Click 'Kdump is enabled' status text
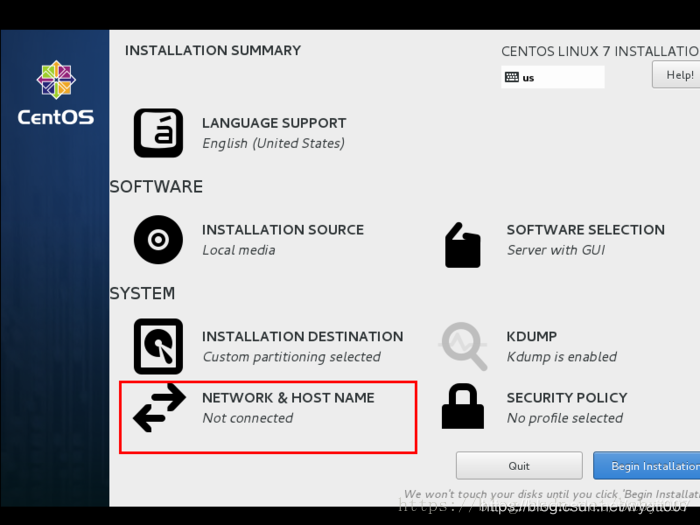The width and height of the screenshot is (700, 525). 562,357
